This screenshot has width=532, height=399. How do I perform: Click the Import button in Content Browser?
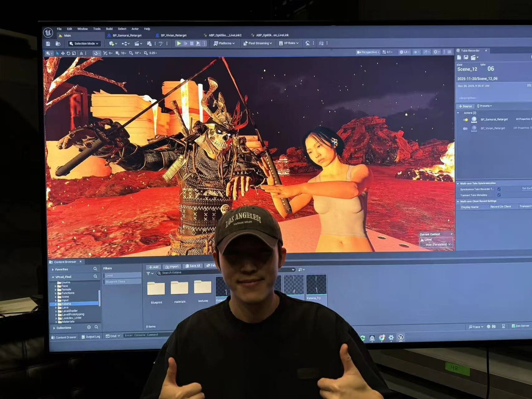click(x=172, y=267)
